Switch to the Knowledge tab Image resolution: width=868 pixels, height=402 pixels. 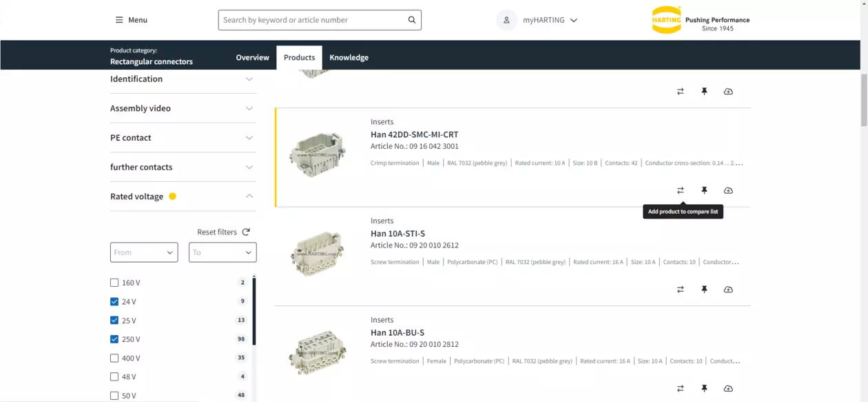(349, 57)
